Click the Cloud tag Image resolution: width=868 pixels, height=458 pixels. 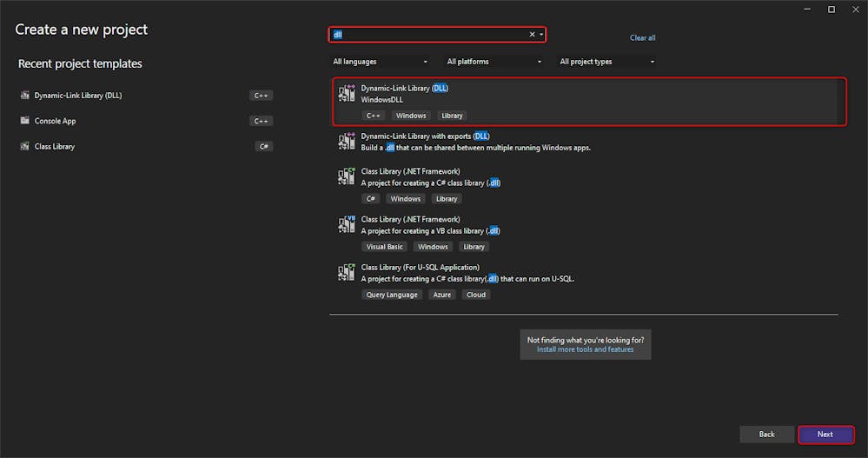[476, 295]
